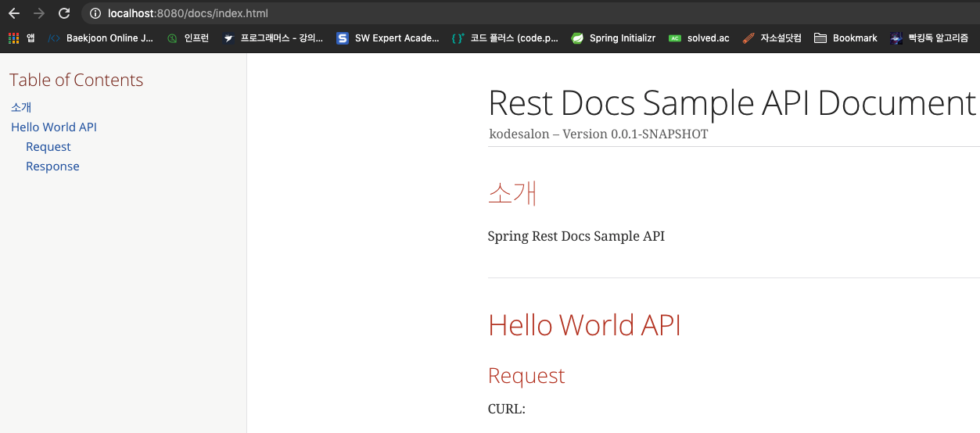
Task: Click the SW Expert Academy bookmark icon
Action: pos(343,38)
